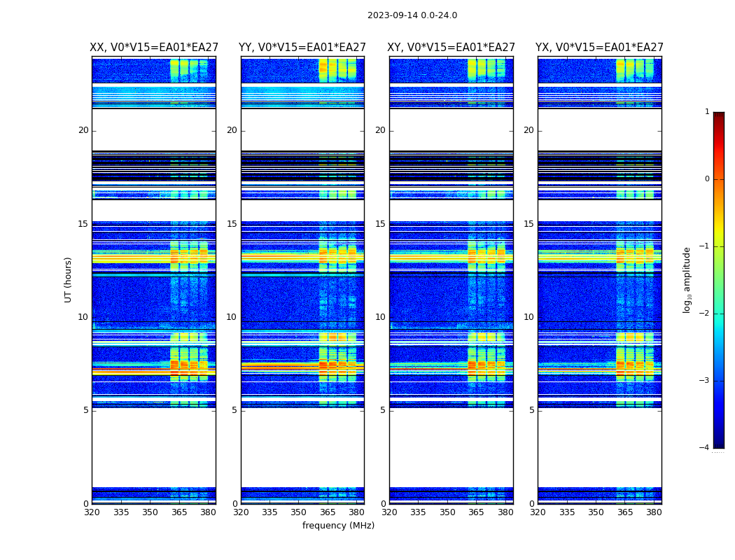Screen dimensions: 735x560
Task: Click colorbar tick label −2
Action: click(704, 313)
